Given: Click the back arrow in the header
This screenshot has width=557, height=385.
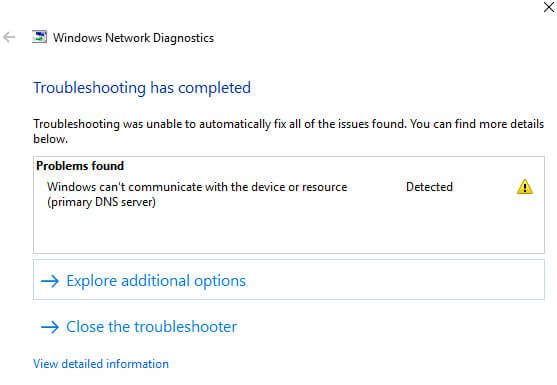Looking at the screenshot, I should pos(9,37).
